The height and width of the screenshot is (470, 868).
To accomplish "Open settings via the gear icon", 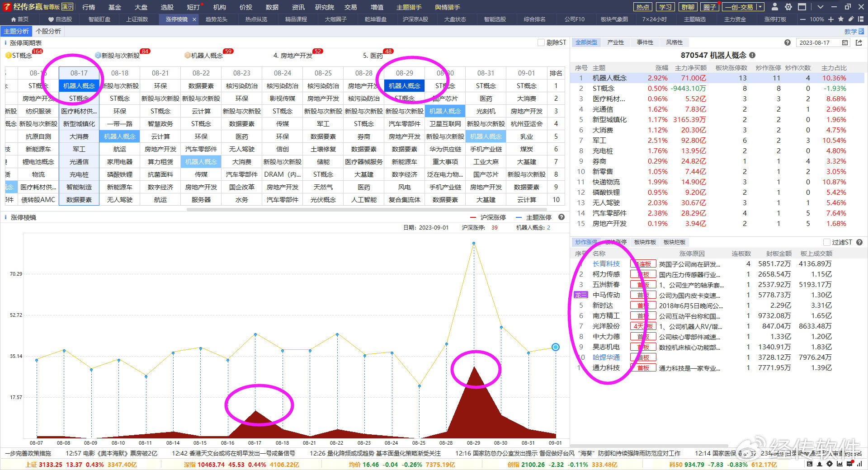I will point(788,7).
